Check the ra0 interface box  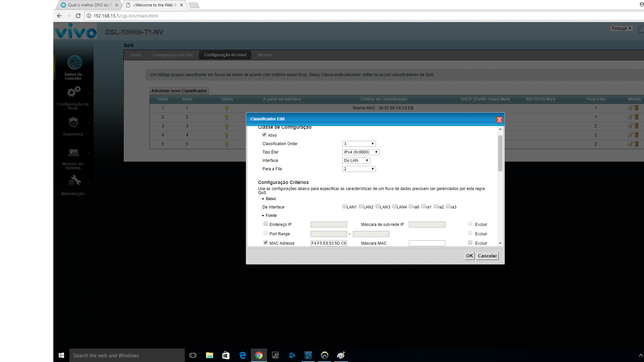coord(411,206)
